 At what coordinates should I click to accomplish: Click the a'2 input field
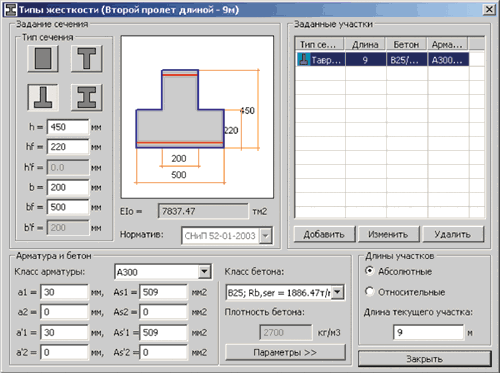tap(64, 352)
